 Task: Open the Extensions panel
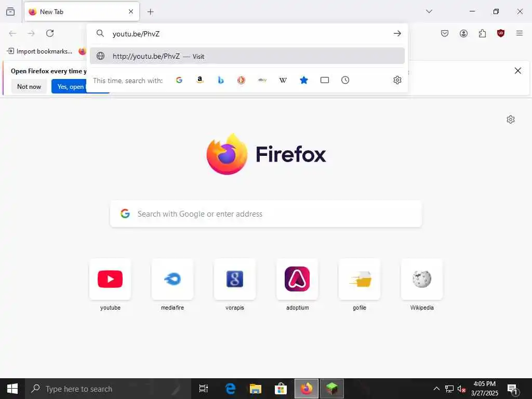point(482,33)
